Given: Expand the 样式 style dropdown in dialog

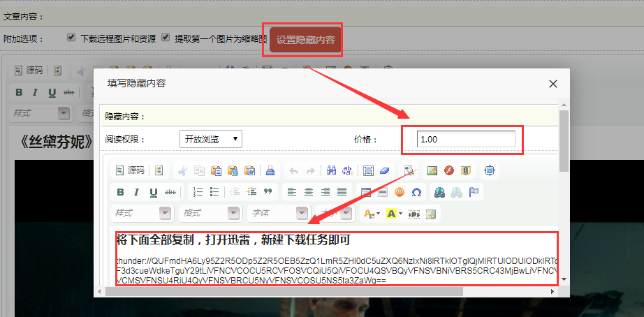Looking at the screenshot, I should [165, 213].
